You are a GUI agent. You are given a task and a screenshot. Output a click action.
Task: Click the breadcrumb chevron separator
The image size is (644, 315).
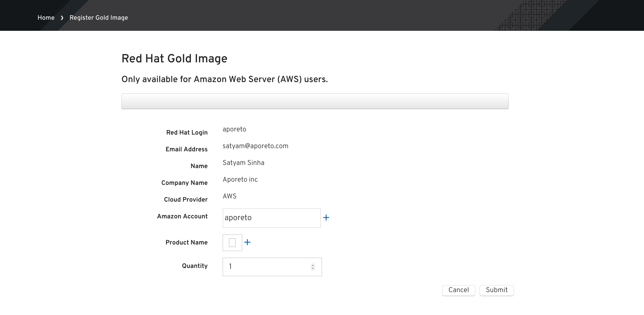pyautogui.click(x=62, y=18)
